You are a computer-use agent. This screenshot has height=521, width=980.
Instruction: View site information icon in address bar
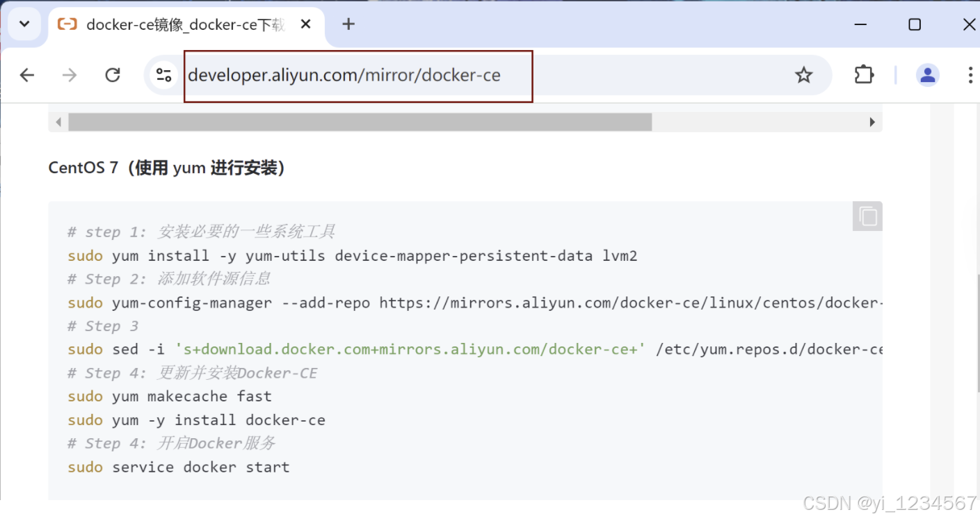point(163,75)
